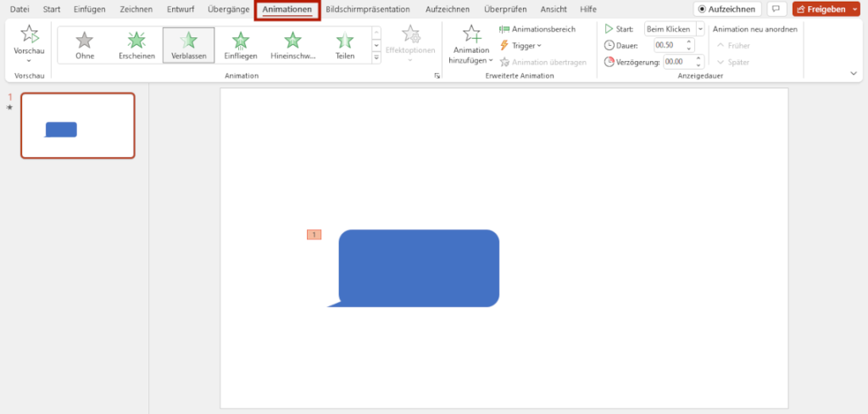The image size is (868, 414).
Task: Click Animation hinzufügen star icon
Action: 471,35
